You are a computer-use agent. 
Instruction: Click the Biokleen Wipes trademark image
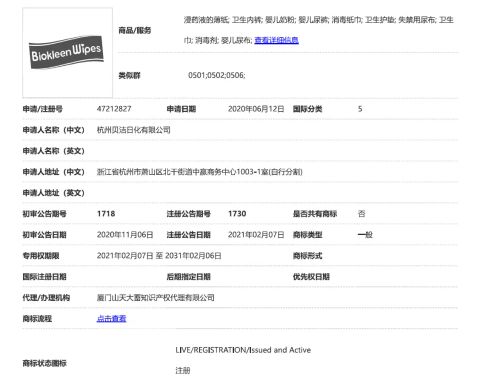(x=67, y=53)
